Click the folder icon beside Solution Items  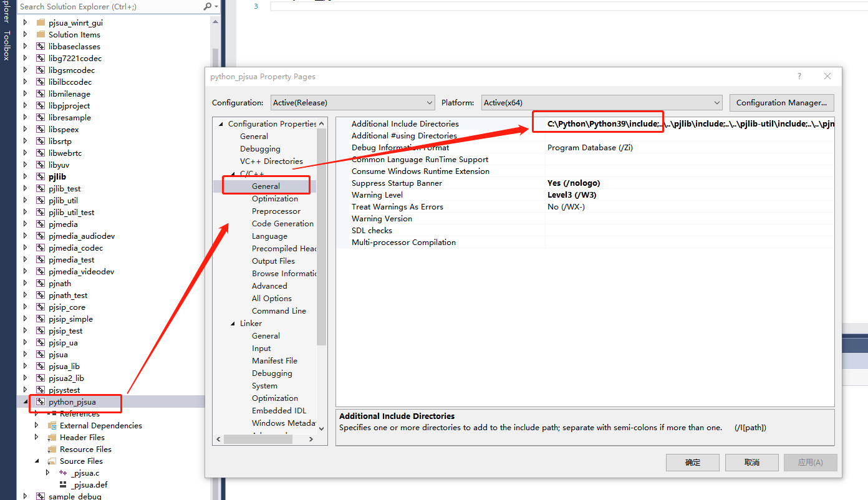(x=41, y=34)
